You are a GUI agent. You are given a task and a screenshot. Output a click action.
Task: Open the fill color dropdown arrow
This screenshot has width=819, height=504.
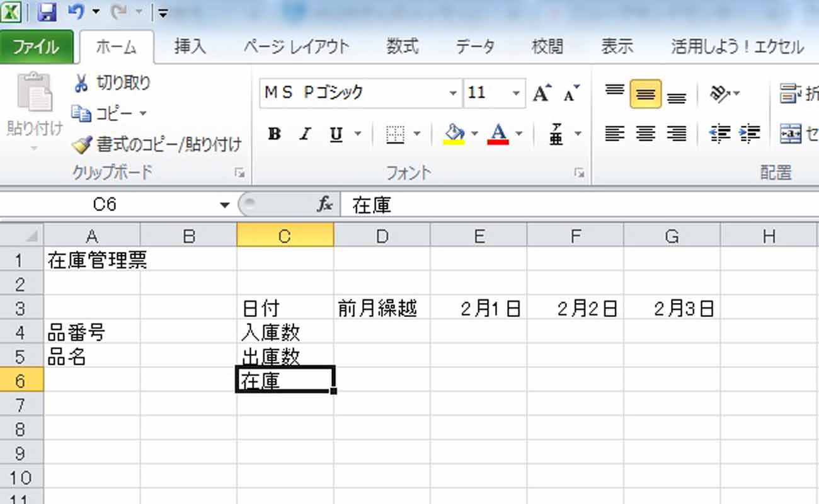(474, 134)
